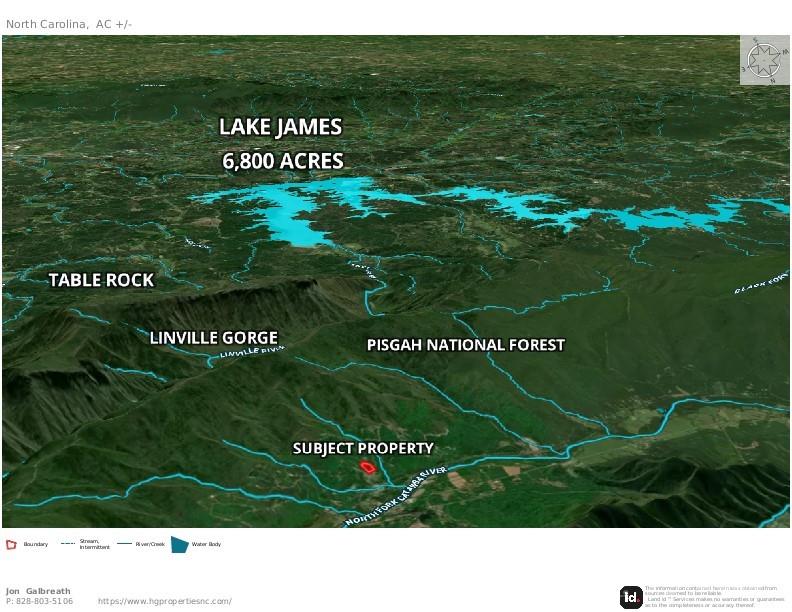Click the North Carolina AC title text
792x612 pixels.
point(69,23)
